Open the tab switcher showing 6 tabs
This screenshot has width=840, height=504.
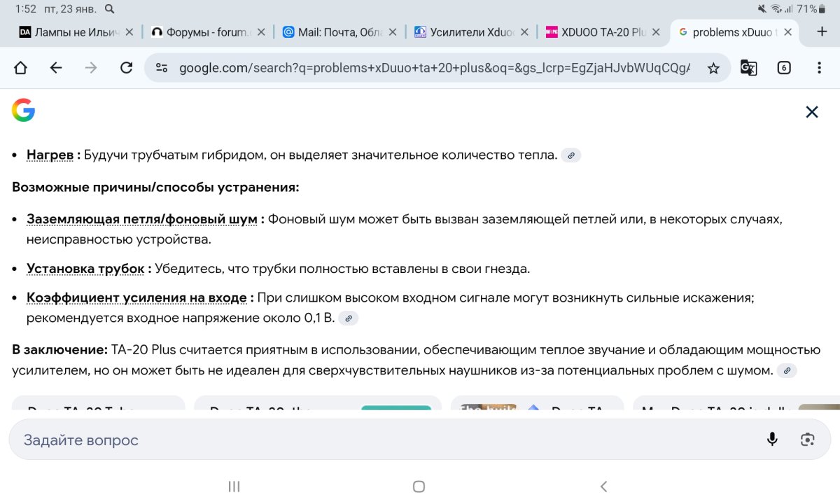click(x=784, y=68)
